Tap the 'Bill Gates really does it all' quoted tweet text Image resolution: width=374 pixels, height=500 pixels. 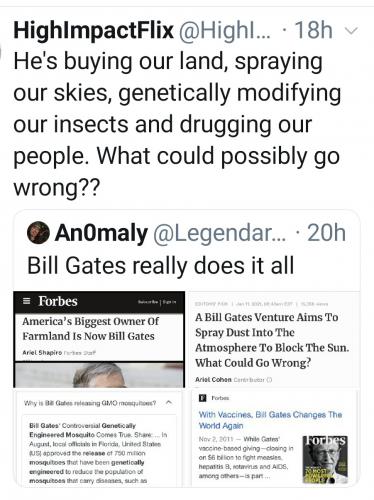point(161,265)
